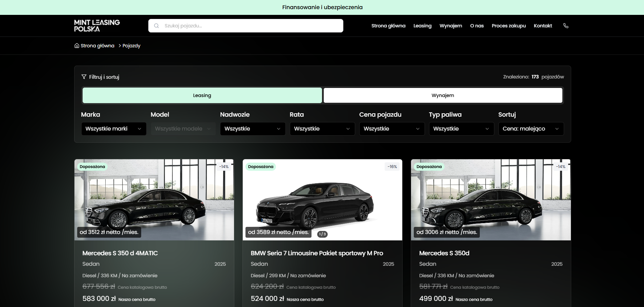Click the -16% discount badge on BMW card
Screen dimensions: 644x307
[x=392, y=167]
